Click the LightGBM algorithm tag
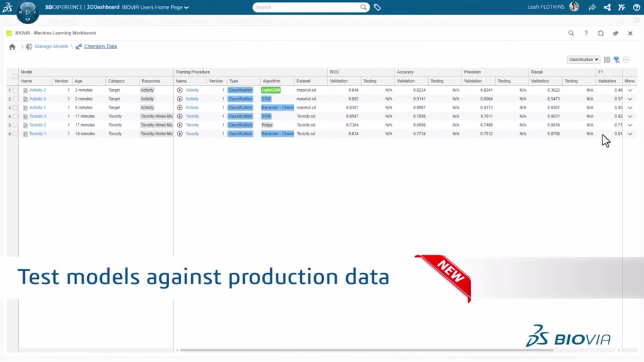This screenshot has height=362, width=644. point(270,90)
